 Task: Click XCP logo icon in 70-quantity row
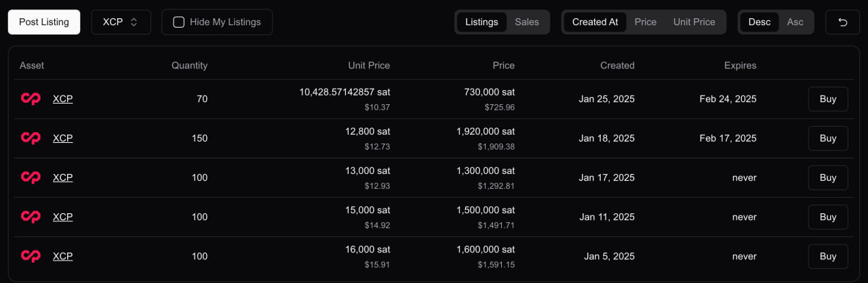click(x=31, y=99)
